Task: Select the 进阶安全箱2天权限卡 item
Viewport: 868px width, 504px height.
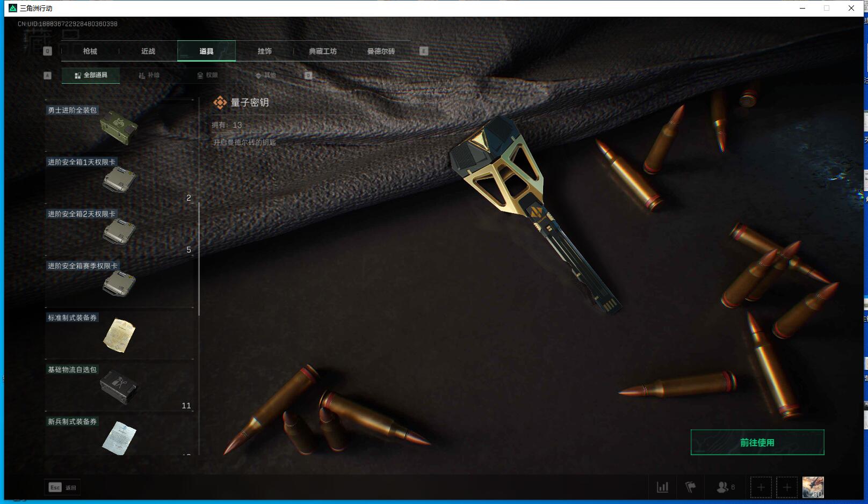Action: [x=119, y=230]
